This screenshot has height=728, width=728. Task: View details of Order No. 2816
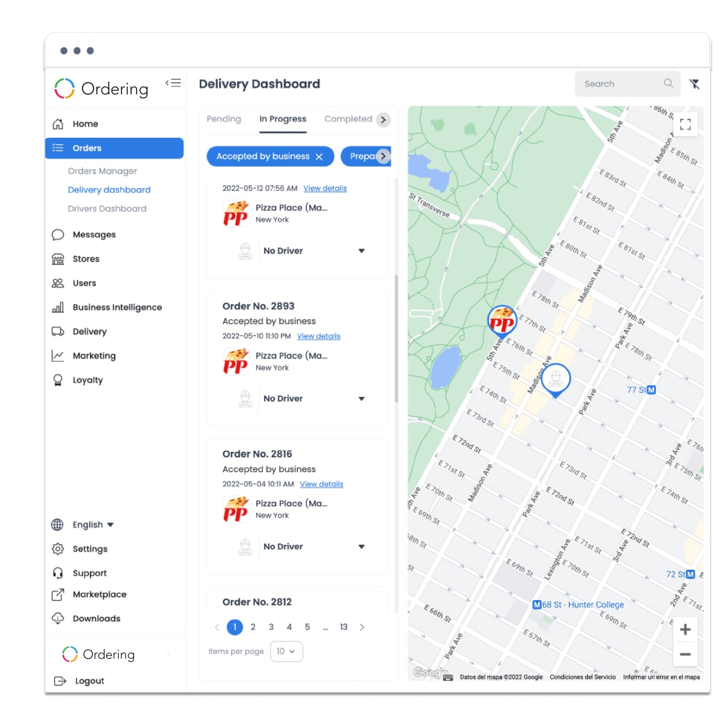click(x=322, y=484)
